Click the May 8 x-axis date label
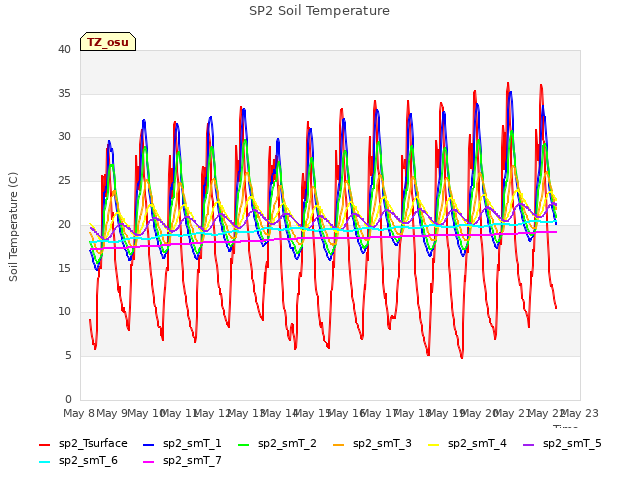The height and width of the screenshot is (480, 640). tap(79, 413)
